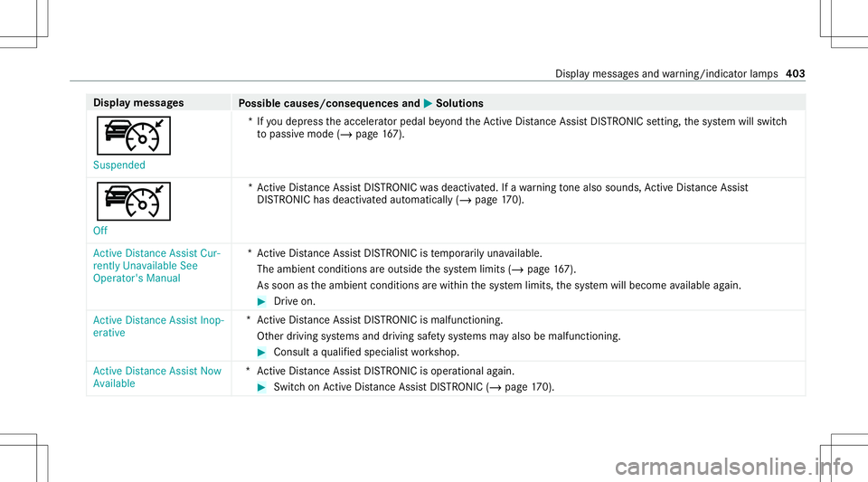Screen dimensions: 868x482
Task: Click the Solutions arrow in table header
Action: pos(428,103)
